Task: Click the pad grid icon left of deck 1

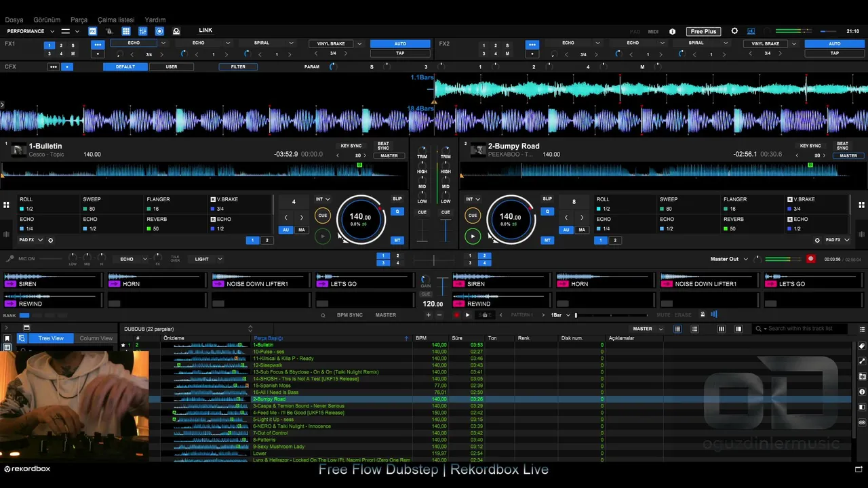Action: click(x=6, y=205)
